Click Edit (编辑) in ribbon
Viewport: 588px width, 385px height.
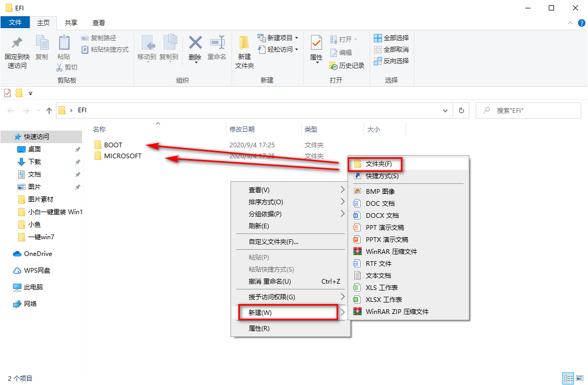coord(341,52)
